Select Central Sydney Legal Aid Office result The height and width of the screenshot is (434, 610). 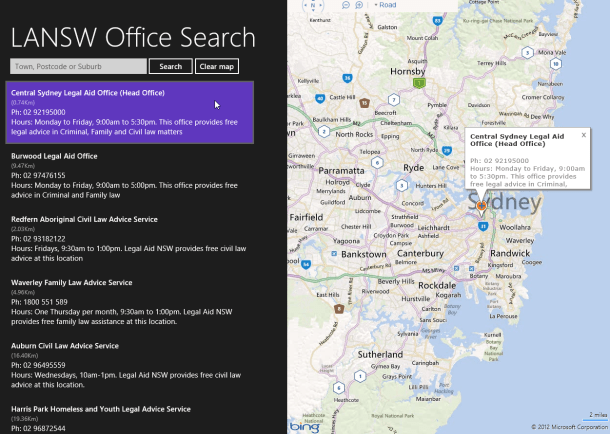(x=130, y=112)
